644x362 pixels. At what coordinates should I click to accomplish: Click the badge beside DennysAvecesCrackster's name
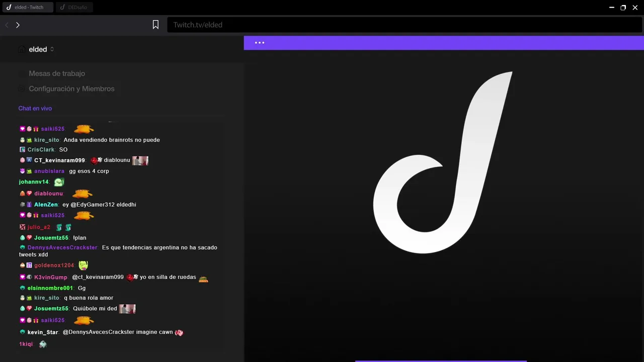coord(23,248)
